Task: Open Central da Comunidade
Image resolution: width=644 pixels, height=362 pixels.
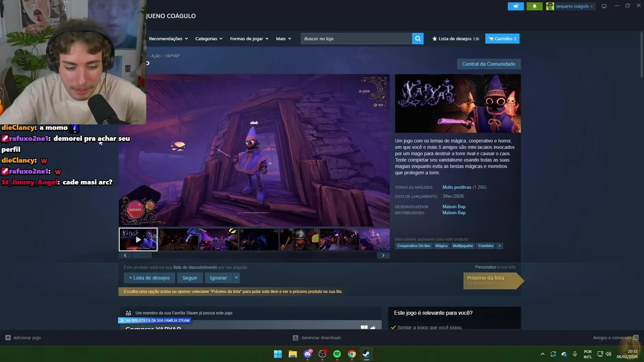Action: coord(489,64)
